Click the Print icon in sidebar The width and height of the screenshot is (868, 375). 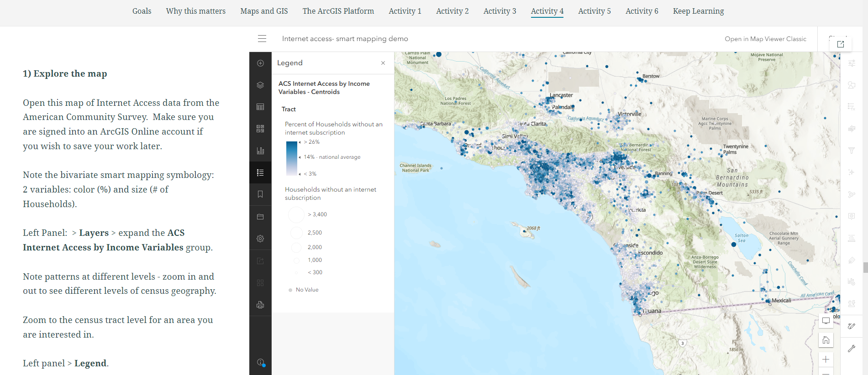(x=260, y=305)
